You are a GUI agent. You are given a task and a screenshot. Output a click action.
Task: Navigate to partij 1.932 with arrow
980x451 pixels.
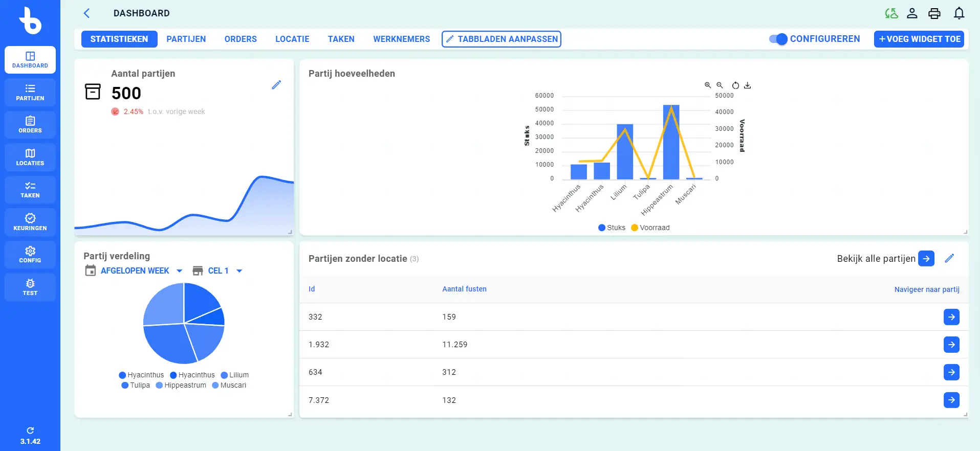tap(951, 345)
